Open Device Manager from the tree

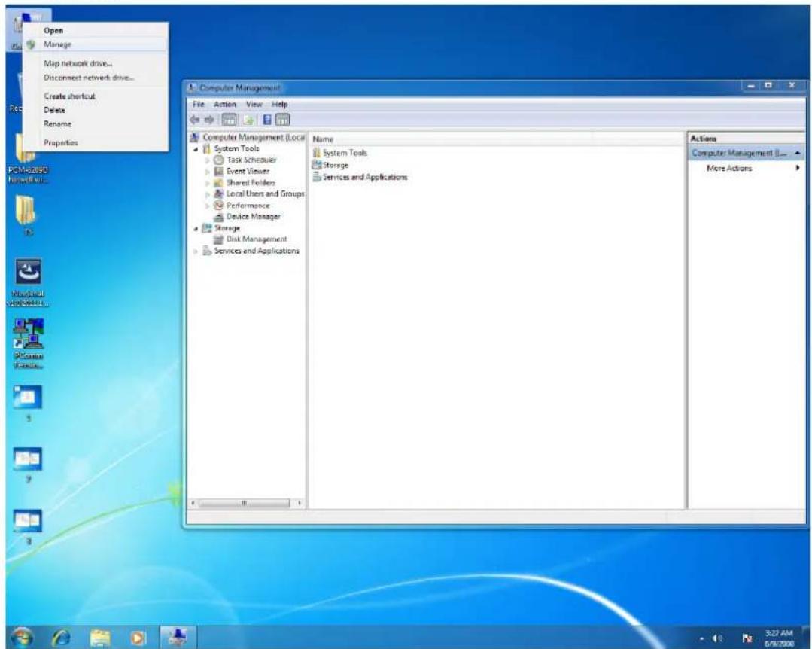coord(247,217)
